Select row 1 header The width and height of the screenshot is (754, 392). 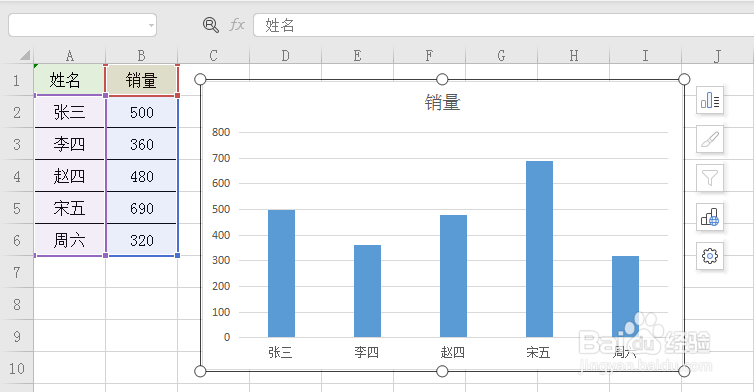tap(17, 80)
